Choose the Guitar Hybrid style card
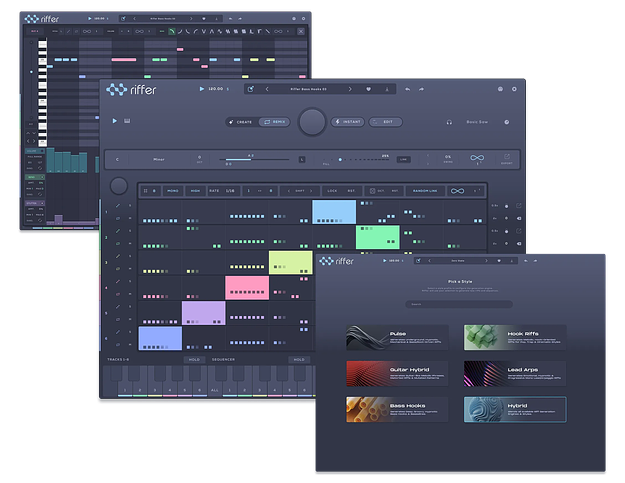This screenshot has height=483, width=625. [397, 374]
